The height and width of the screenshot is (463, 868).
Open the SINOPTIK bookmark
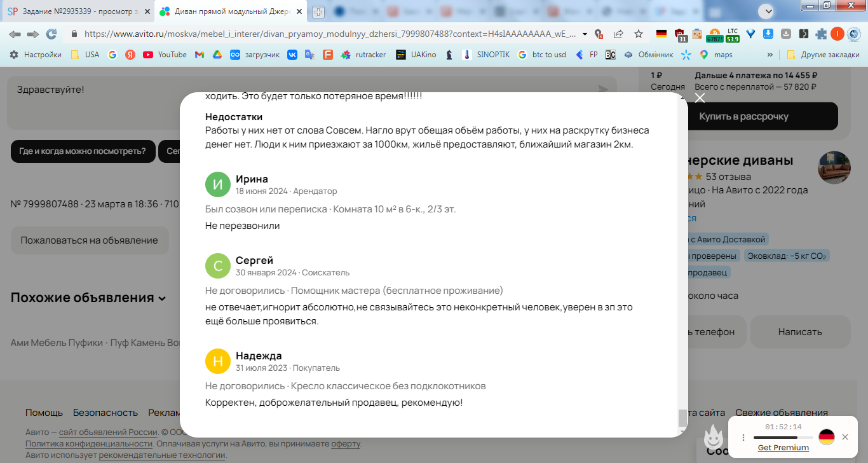click(x=486, y=55)
